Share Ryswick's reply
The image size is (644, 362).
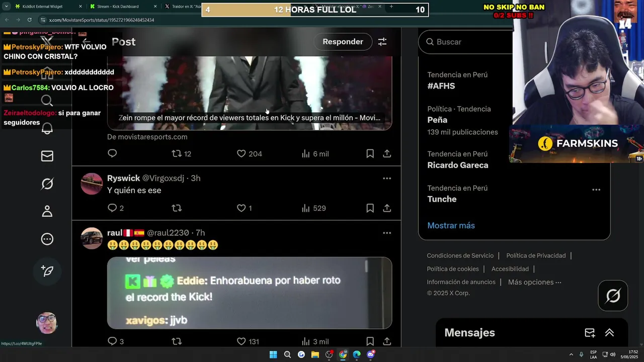387,208
